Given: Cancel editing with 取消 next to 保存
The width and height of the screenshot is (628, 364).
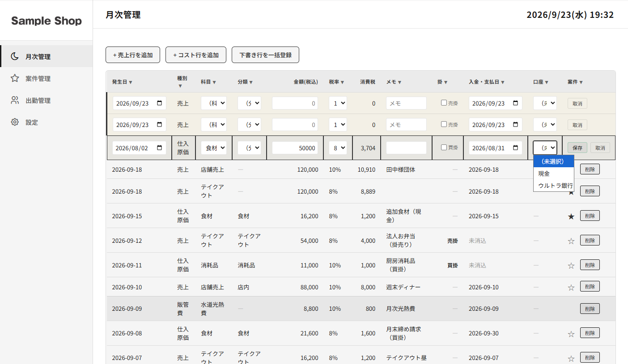Looking at the screenshot, I should point(600,148).
